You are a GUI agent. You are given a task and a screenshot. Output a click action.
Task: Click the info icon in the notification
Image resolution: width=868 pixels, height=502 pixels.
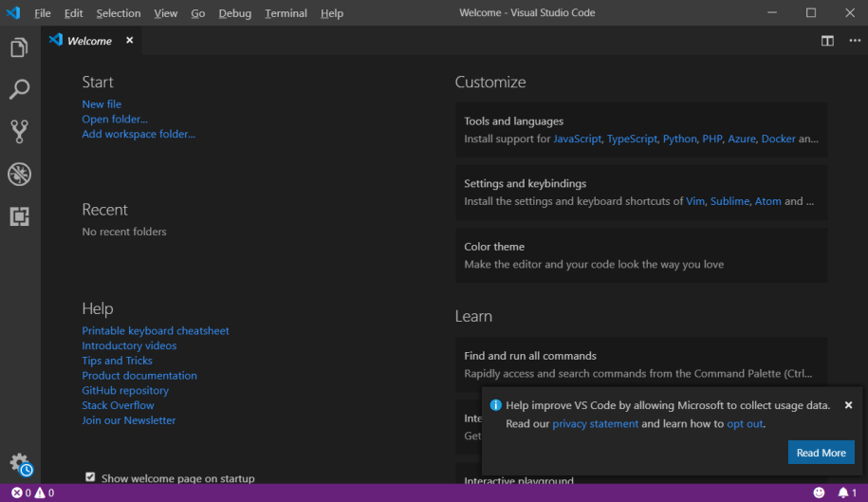click(x=495, y=405)
